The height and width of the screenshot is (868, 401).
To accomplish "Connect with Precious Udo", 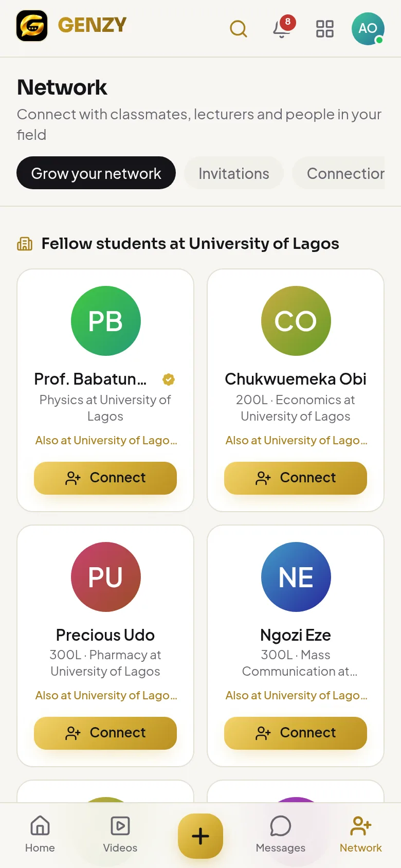I will 105,733.
